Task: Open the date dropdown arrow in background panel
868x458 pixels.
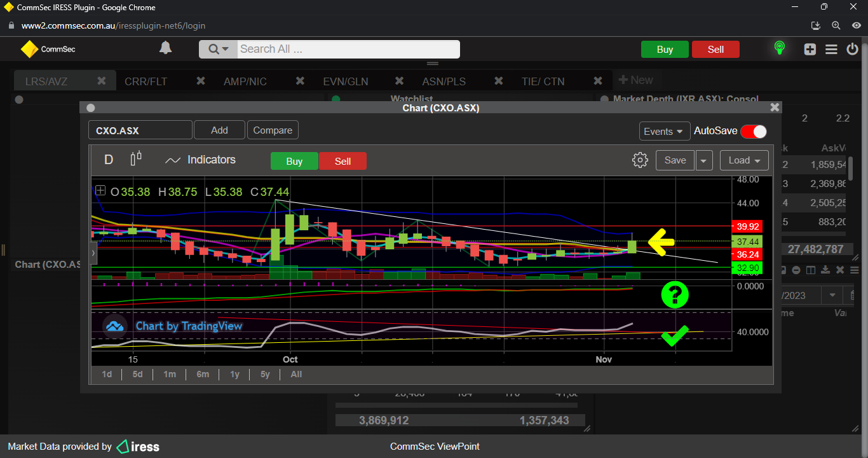Action: [832, 295]
